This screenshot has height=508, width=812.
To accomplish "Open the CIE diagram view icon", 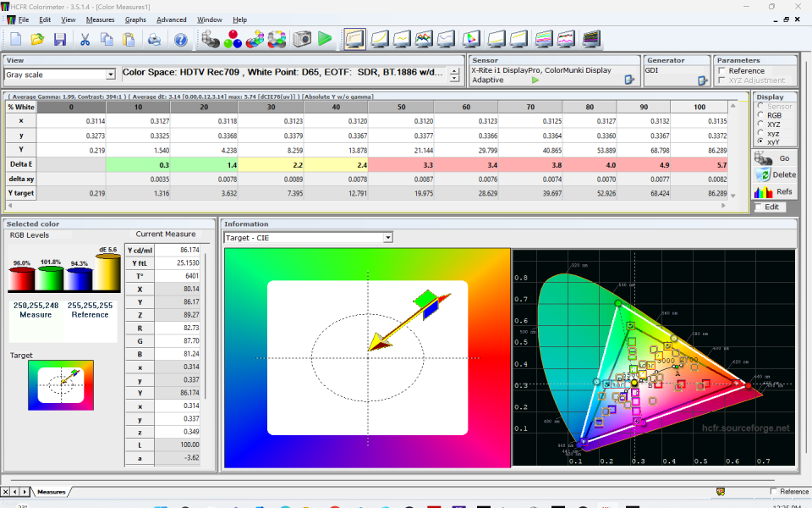I will click(472, 39).
